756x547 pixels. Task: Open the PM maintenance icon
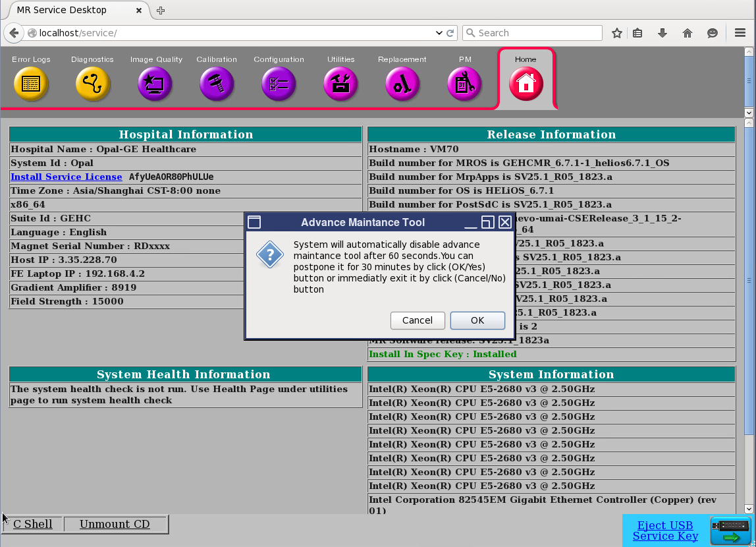[464, 84]
